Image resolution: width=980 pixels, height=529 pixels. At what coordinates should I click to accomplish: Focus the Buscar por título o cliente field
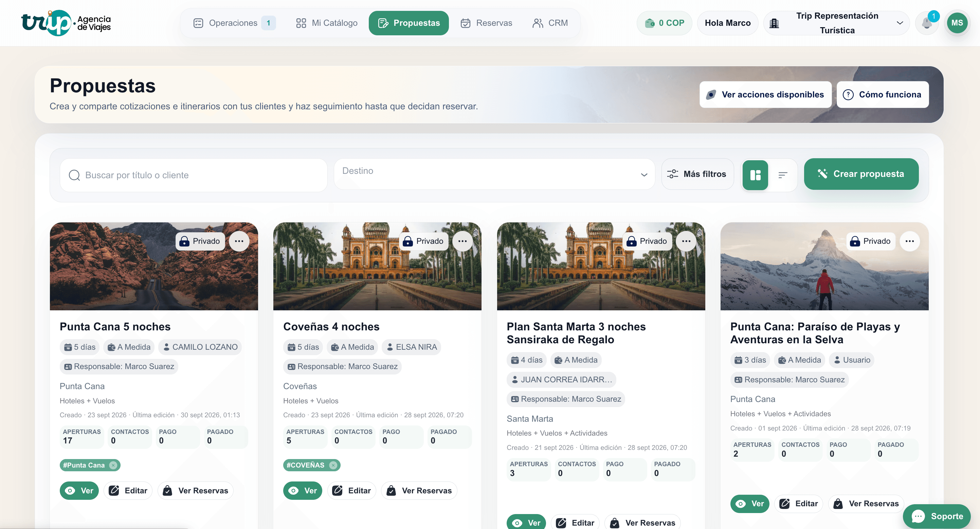194,175
